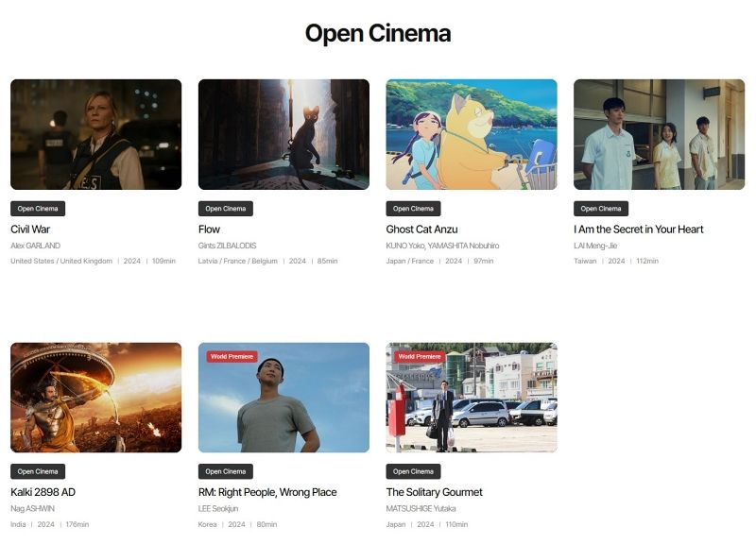This screenshot has width=756, height=544.
Task: Click the Open Cinema section heading
Action: click(x=378, y=33)
